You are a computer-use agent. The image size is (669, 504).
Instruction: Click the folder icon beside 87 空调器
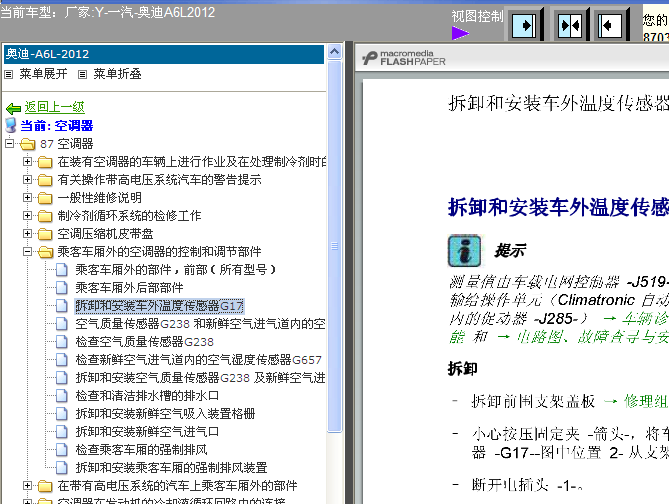[x=27, y=144]
